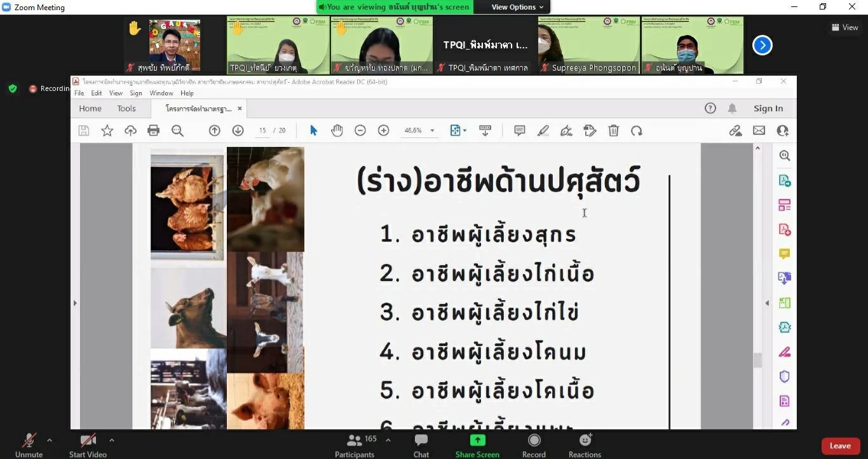Start video in Zoom
Image resolution: width=868 pixels, height=459 pixels.
(x=88, y=444)
